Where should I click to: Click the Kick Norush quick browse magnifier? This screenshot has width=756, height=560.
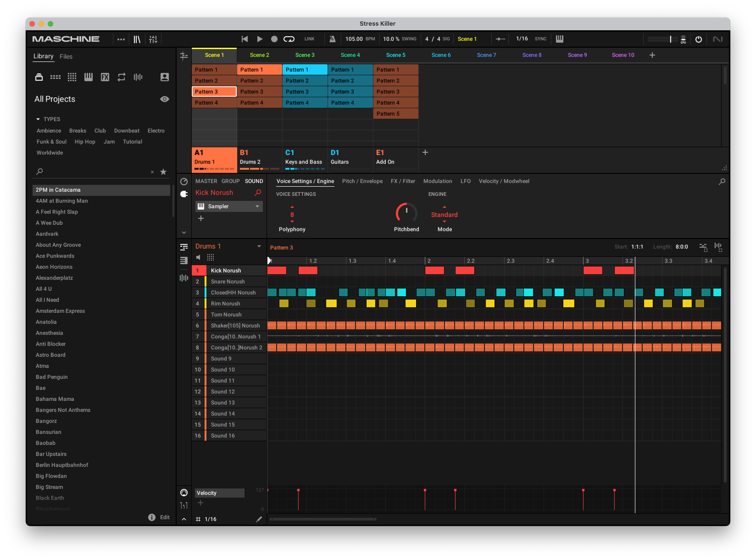[258, 193]
